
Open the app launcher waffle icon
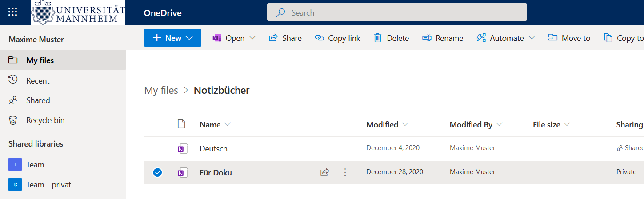(13, 12)
